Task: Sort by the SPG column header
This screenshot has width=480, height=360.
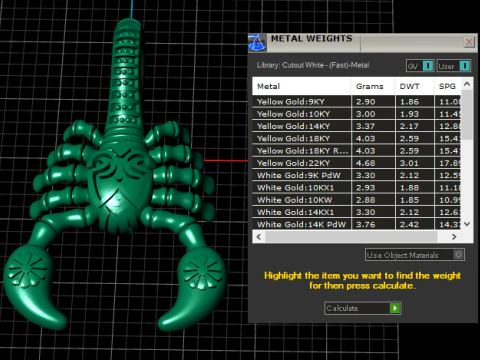Action: pyautogui.click(x=448, y=86)
